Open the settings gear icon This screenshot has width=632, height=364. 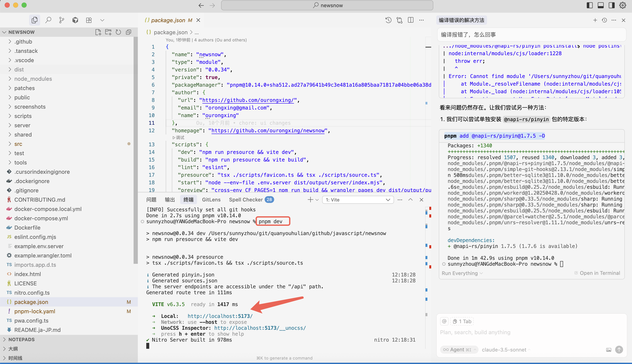pos(622,5)
